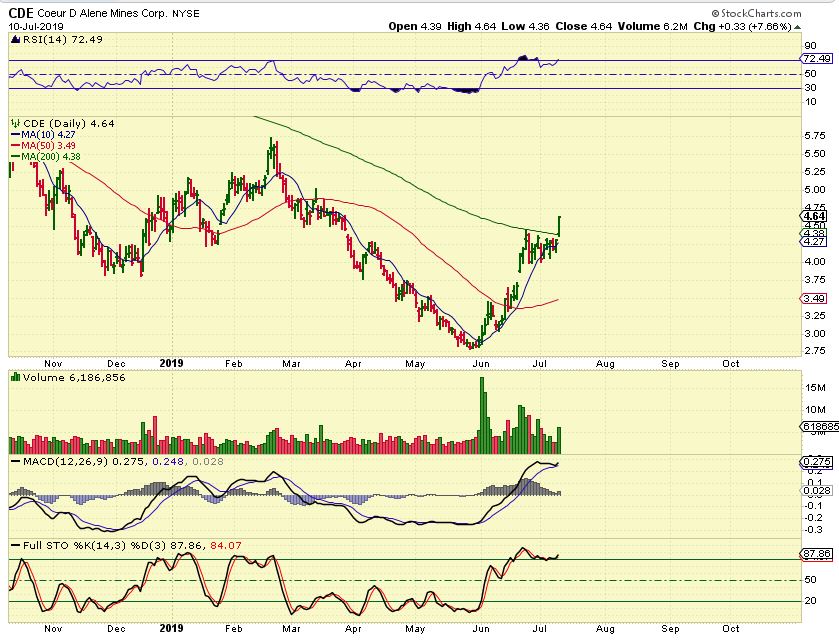
Task: Click the 4.38 price tag on right axis
Action: pos(815,233)
